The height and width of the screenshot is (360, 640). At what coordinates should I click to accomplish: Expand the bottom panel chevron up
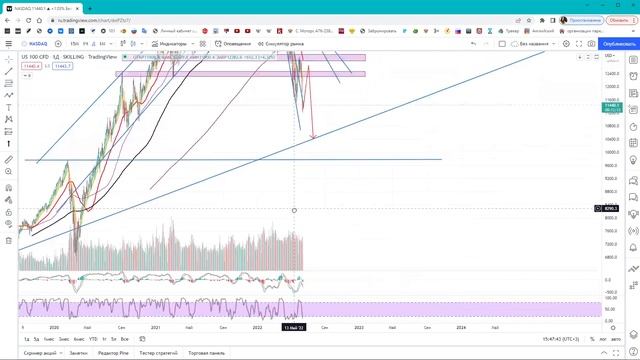click(604, 353)
